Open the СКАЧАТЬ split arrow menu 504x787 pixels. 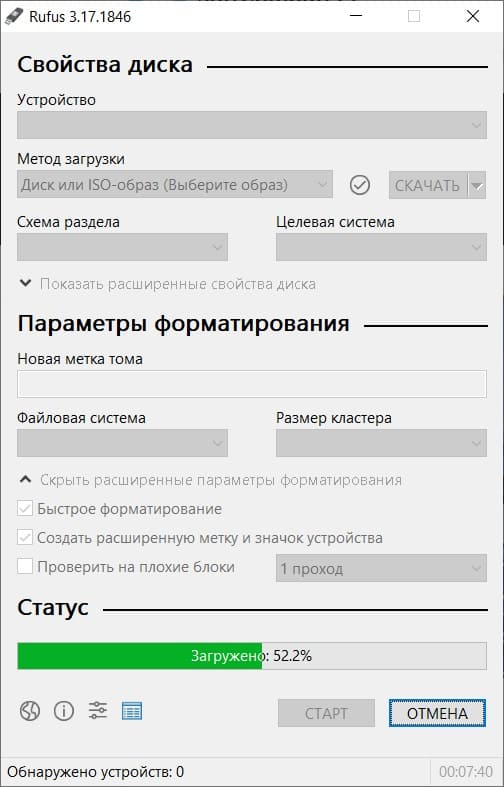pyautogui.click(x=477, y=185)
